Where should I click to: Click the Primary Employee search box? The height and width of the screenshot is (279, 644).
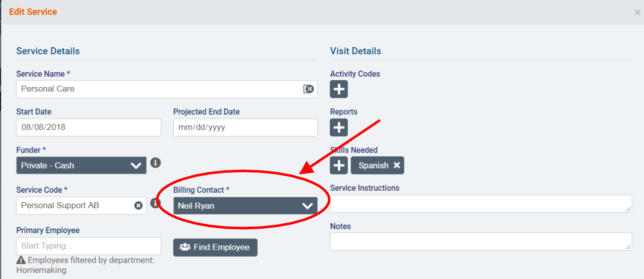coord(88,246)
